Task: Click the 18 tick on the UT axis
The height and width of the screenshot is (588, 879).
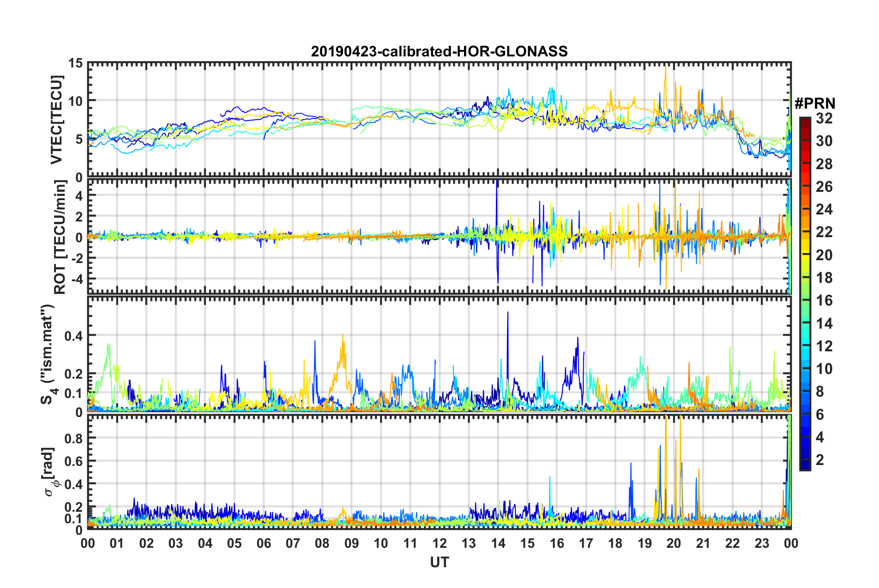Action: click(615, 543)
